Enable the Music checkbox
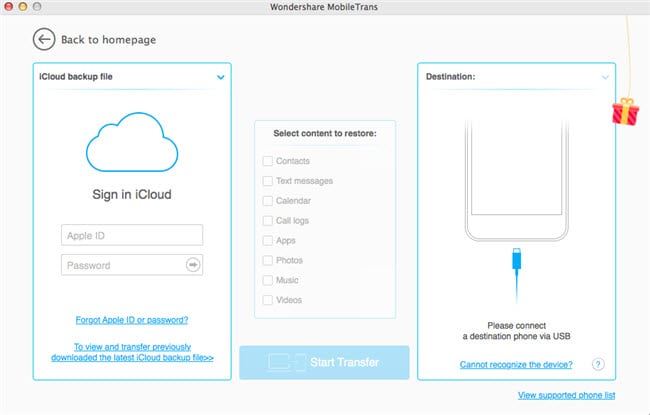This screenshot has height=415, width=650. tap(268, 280)
